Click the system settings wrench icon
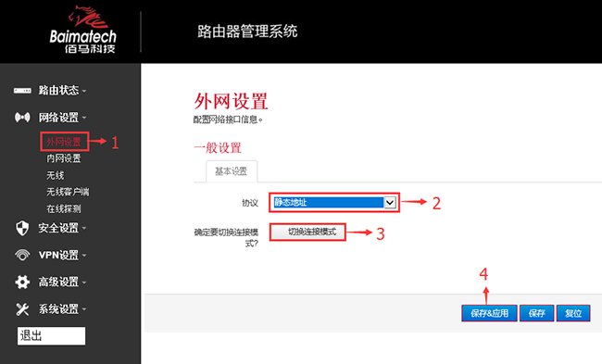The height and width of the screenshot is (364, 602). coord(22,309)
